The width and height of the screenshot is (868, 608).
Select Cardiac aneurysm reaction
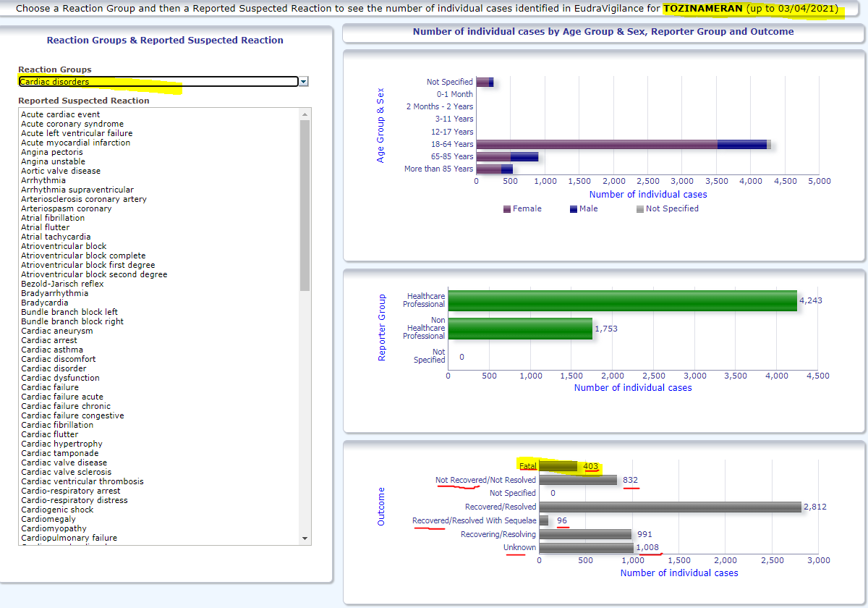tap(57, 331)
